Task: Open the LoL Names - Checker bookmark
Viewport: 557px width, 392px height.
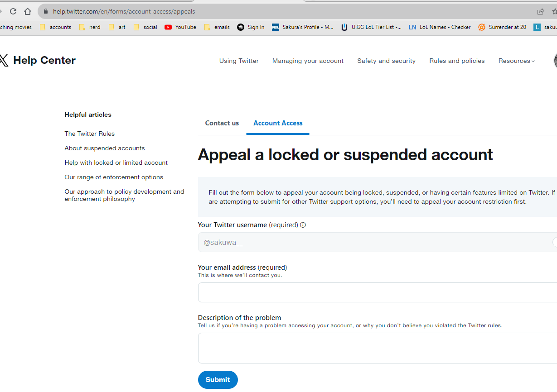Action: tap(440, 27)
